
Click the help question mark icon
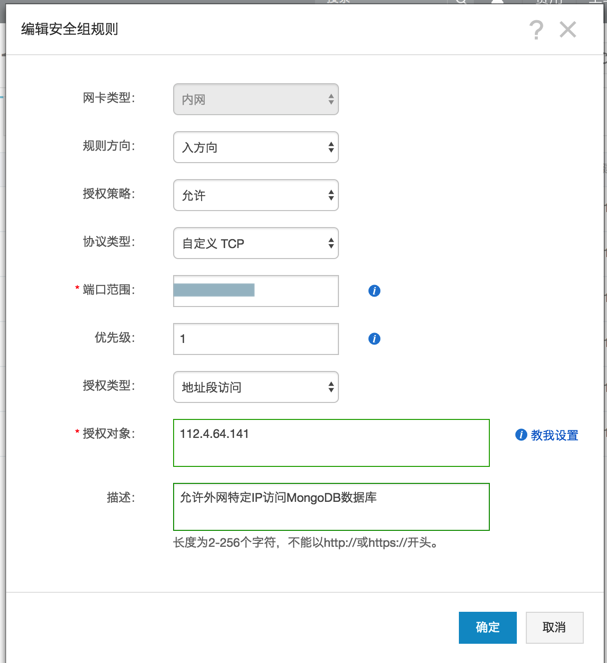coord(536,30)
